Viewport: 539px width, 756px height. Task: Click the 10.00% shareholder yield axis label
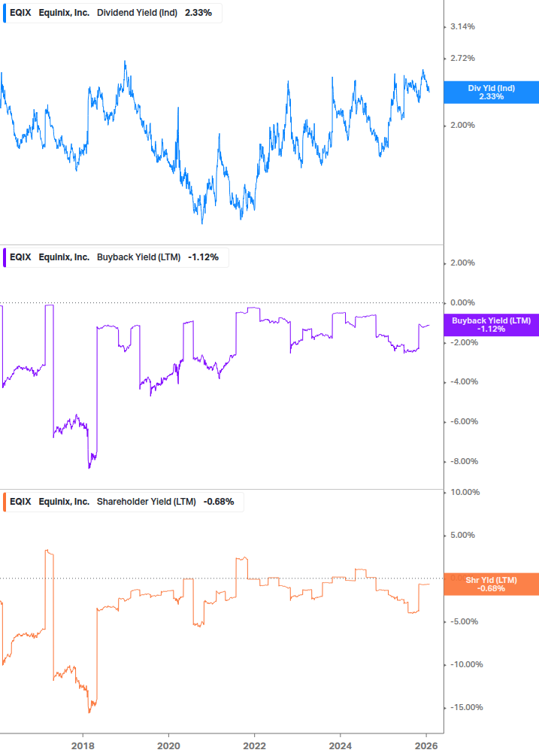click(x=465, y=492)
